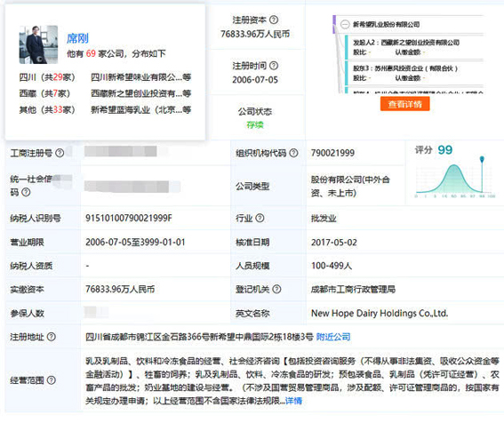Click the 查看详情 orange button
Image resolution: width=504 pixels, height=423 pixels.
tap(404, 104)
